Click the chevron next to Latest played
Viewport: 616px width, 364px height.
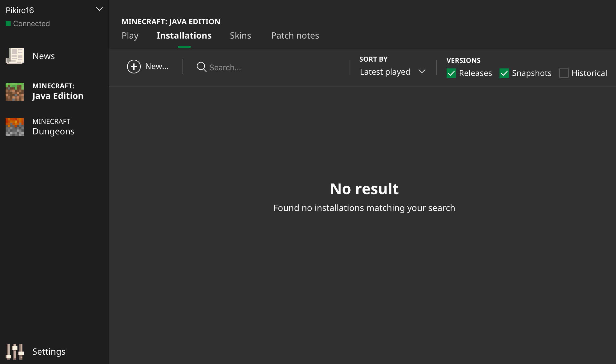point(422,72)
